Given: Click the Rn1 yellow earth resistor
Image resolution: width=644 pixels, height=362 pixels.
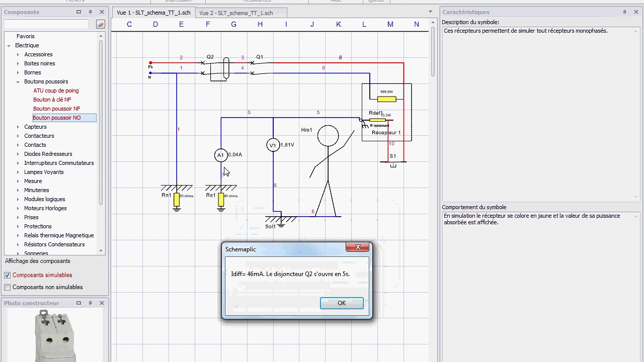Looking at the screenshot, I should coord(177,200).
